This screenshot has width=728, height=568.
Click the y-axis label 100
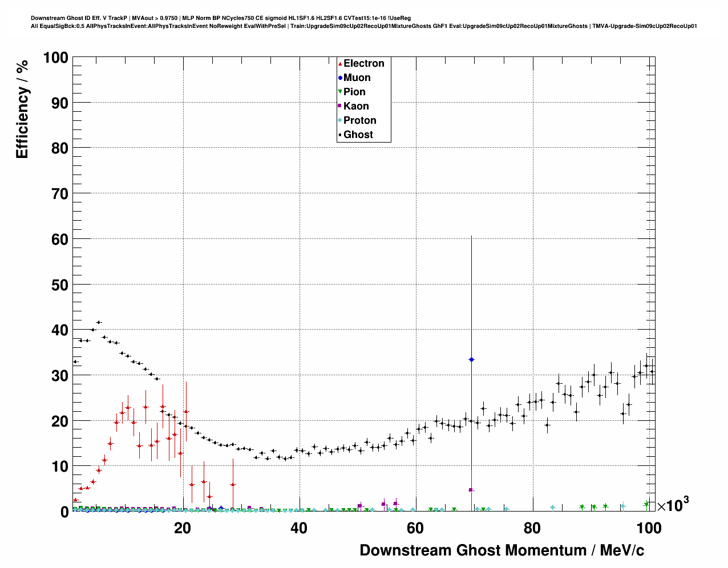point(56,58)
